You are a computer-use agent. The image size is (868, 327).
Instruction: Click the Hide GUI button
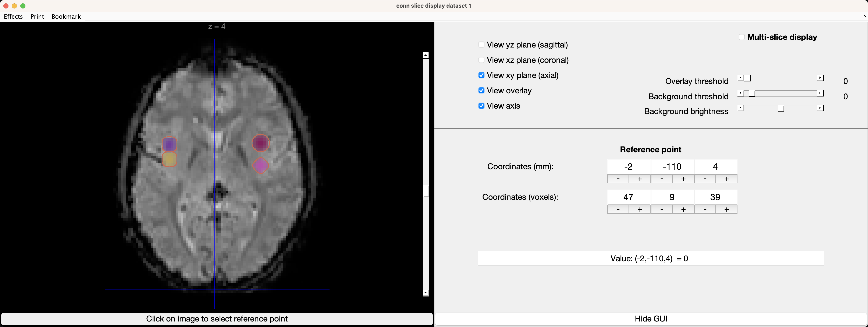point(651,319)
